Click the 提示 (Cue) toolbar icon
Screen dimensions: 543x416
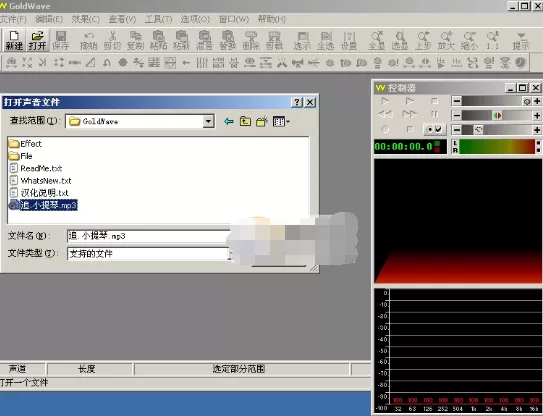(x=521, y=40)
